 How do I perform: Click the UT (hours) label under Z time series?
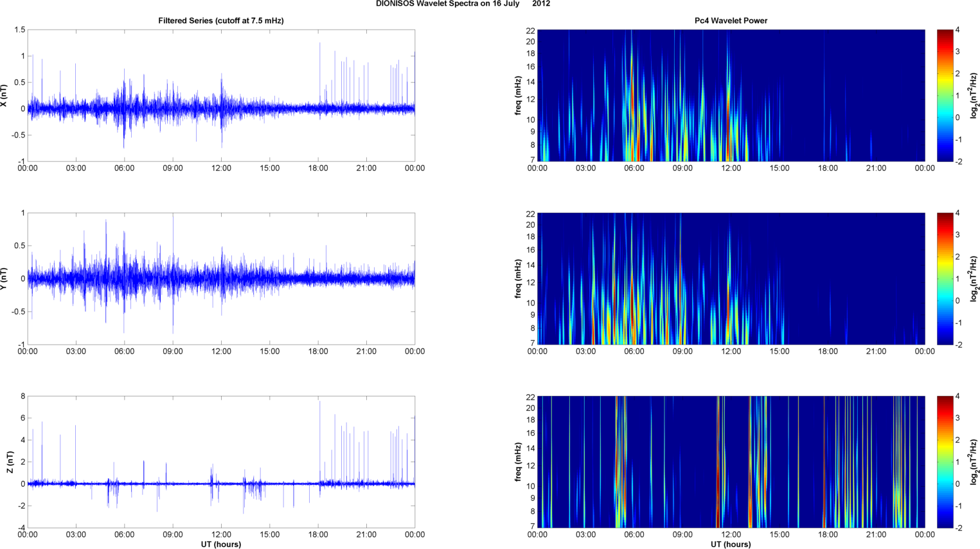pos(221,544)
